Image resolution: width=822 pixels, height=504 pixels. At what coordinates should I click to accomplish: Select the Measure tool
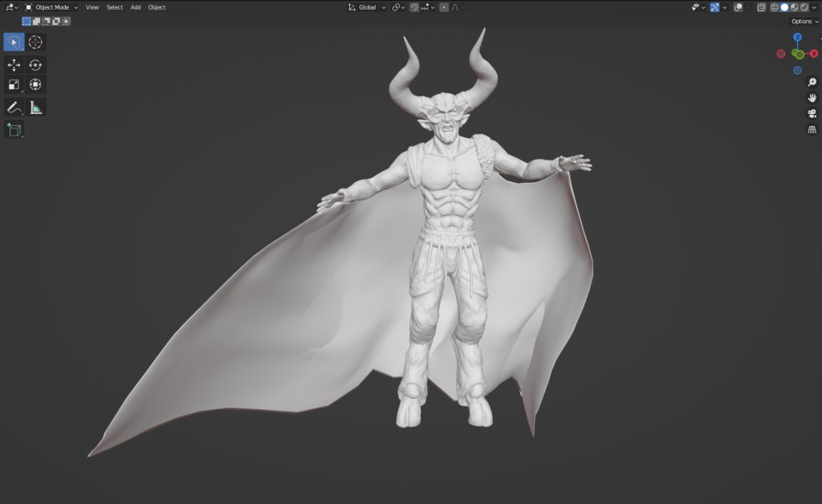tap(35, 108)
